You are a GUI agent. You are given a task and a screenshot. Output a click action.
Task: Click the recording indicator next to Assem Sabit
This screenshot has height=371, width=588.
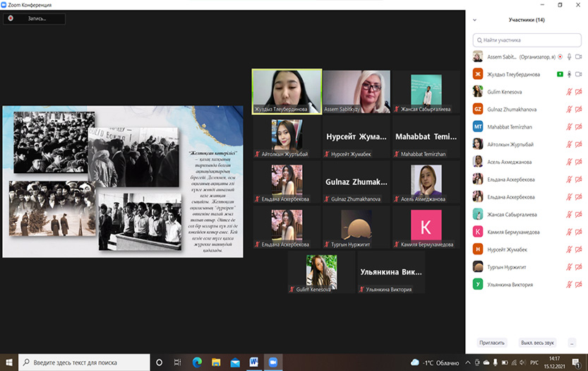[x=560, y=56]
